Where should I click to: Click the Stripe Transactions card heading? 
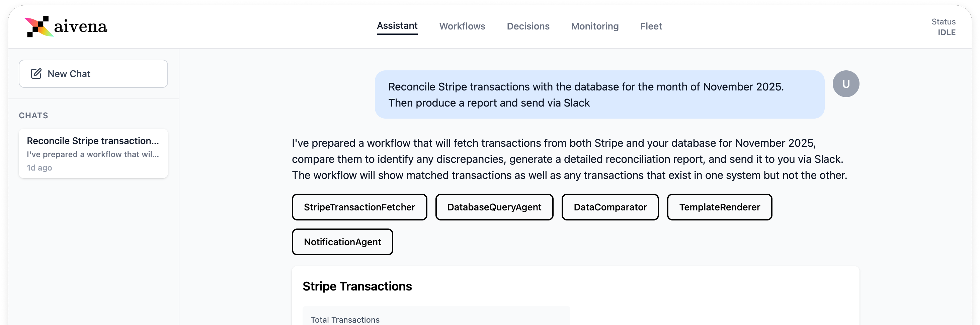(x=357, y=286)
